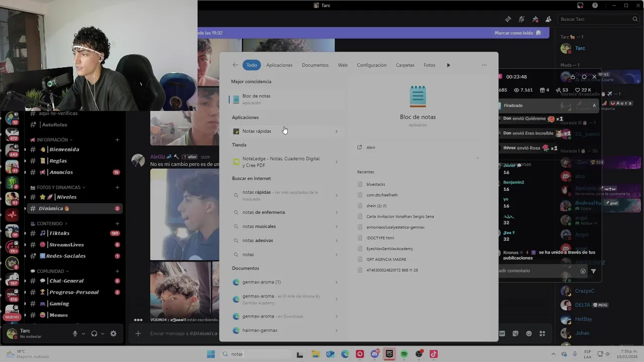The height and width of the screenshot is (362, 644).
Task: Collapse INFORMACIÓN channel category
Action: tap(53, 140)
